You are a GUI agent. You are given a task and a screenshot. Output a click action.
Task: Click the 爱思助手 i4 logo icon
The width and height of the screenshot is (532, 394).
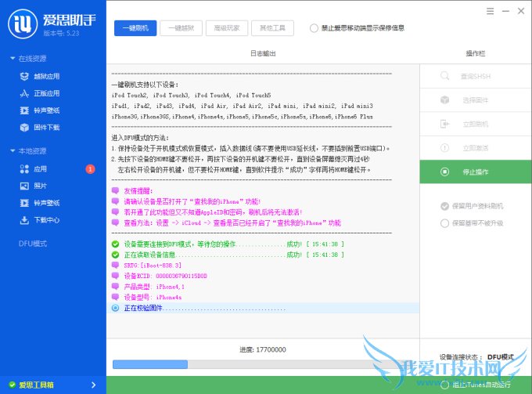pyautogui.click(x=23, y=23)
